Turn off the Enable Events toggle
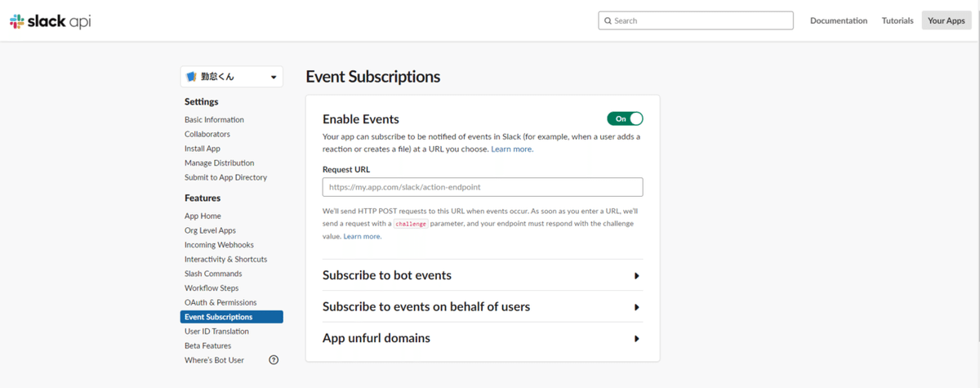980x388 pixels. [625, 118]
